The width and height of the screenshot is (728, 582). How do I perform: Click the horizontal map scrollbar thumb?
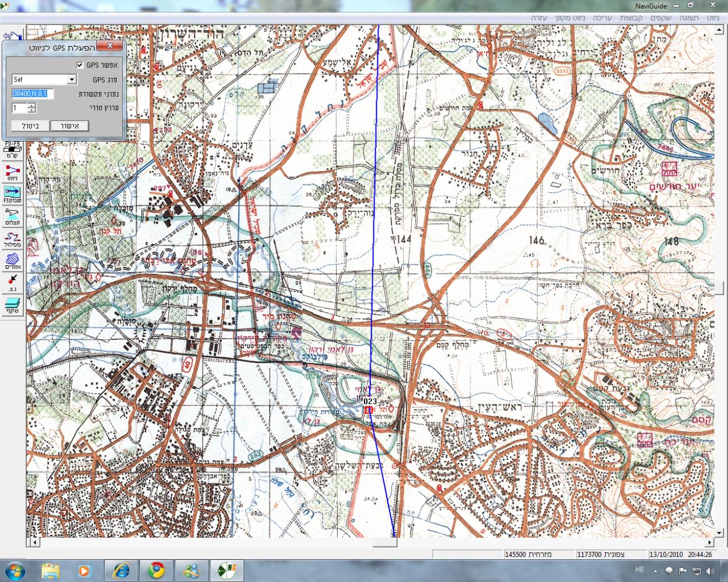tap(384, 542)
